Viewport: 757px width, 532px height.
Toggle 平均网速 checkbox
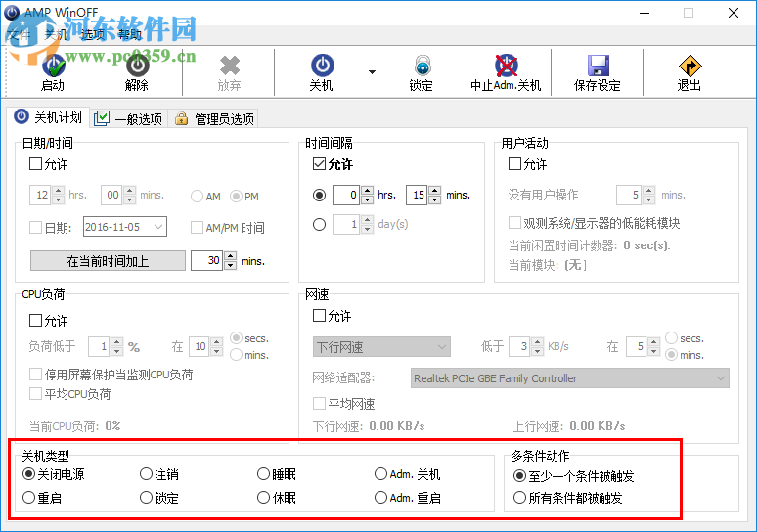pyautogui.click(x=319, y=403)
